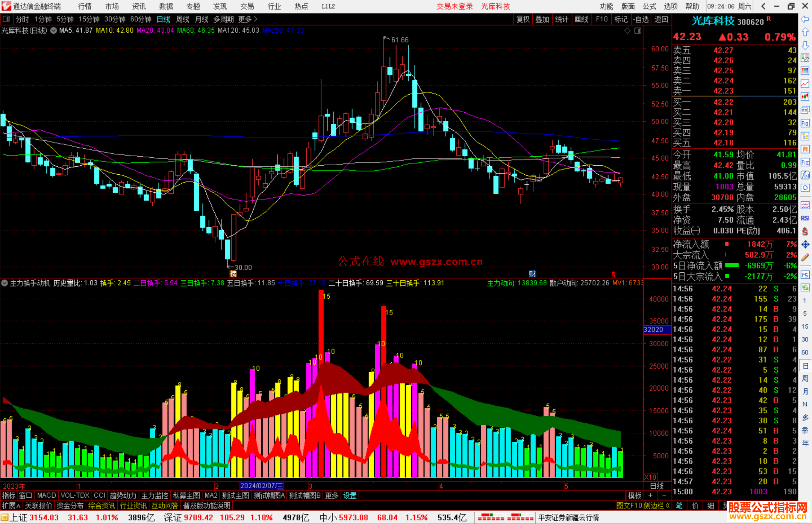Click the RSI indicator sidebar icon
The height and width of the screenshot is (524, 812).
(805, 218)
